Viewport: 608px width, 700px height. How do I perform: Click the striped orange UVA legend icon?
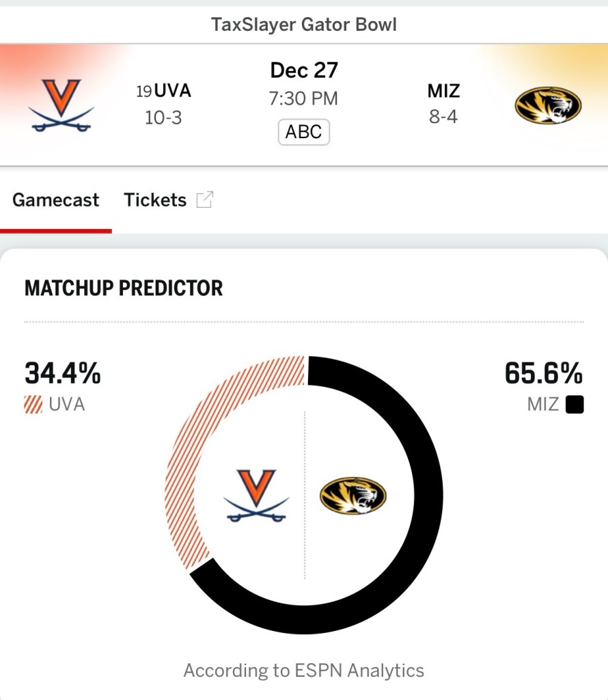click(x=33, y=405)
